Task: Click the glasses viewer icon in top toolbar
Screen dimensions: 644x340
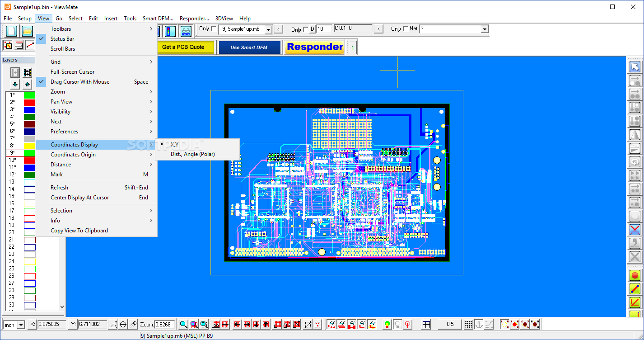Action: click(x=186, y=31)
